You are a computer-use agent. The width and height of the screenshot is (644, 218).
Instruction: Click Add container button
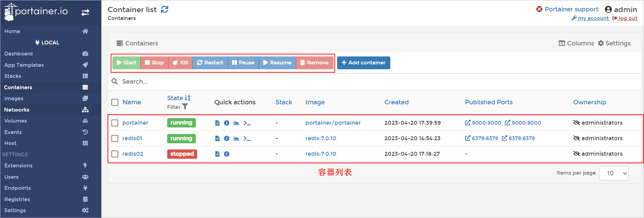(x=363, y=63)
